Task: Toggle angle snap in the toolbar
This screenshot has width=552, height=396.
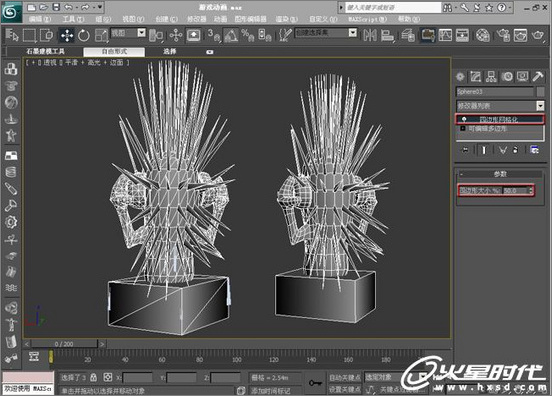Action: pos(230,35)
